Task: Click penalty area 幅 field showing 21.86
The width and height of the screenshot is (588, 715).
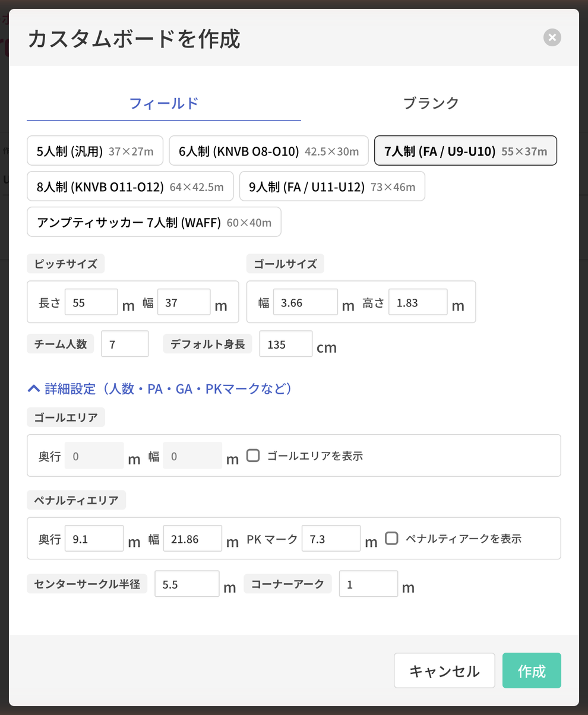Action: point(192,539)
